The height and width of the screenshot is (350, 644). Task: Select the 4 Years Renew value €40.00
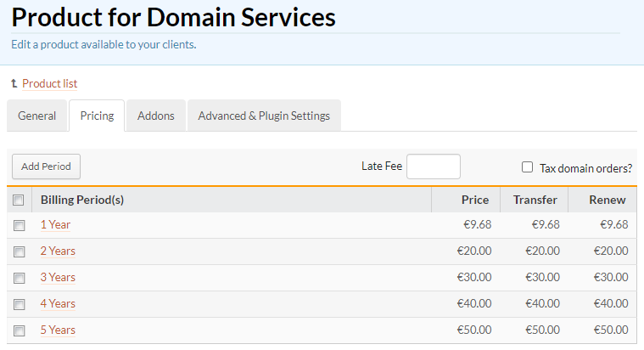click(x=611, y=303)
